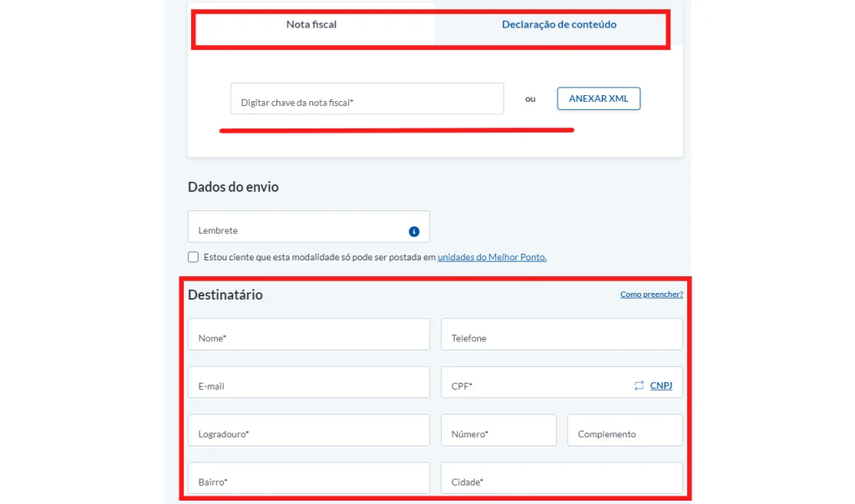Switch to Declaração de conteúdo tab

(559, 24)
